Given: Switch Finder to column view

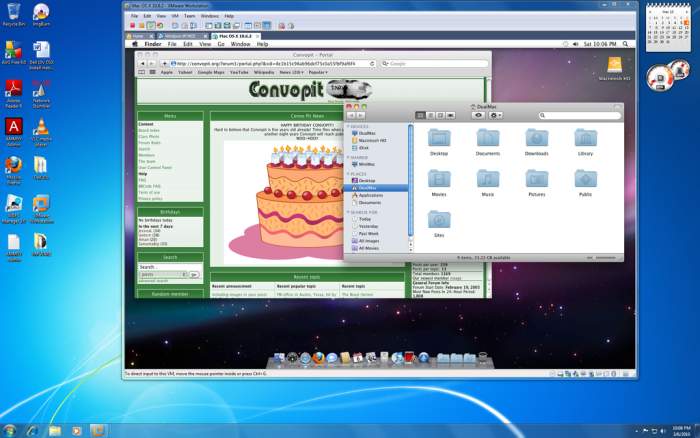Looking at the screenshot, I should pos(440,116).
